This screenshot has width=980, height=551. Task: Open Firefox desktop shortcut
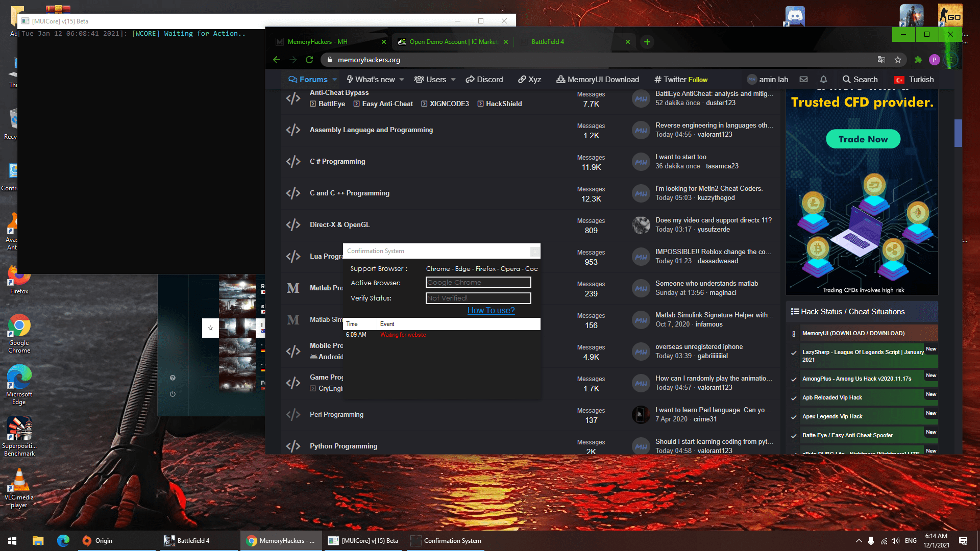click(19, 280)
